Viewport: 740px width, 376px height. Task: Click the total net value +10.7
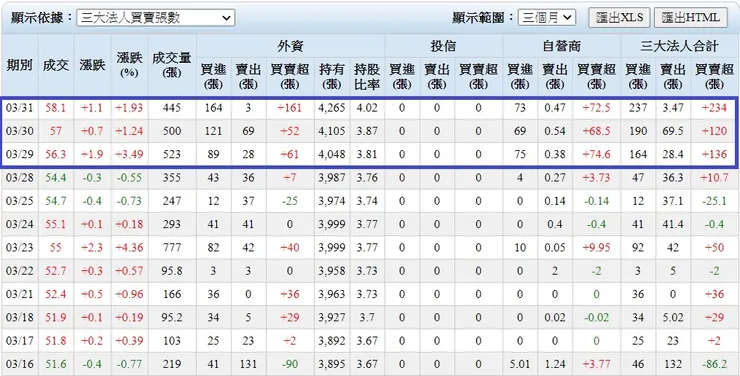click(x=714, y=178)
